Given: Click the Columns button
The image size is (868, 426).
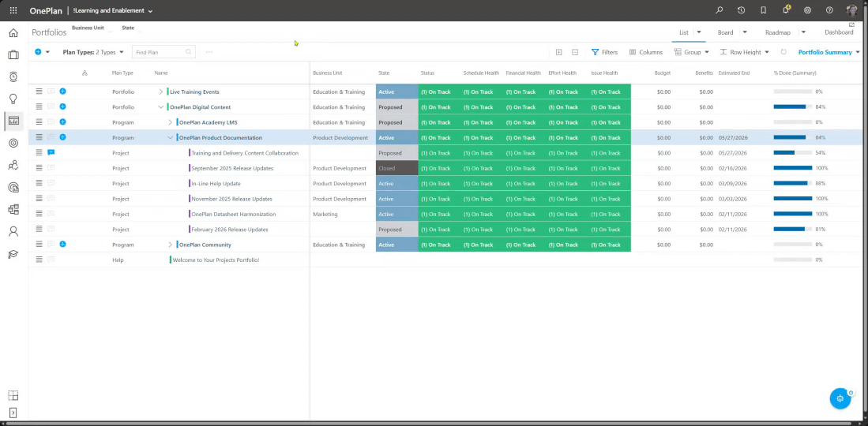Looking at the screenshot, I should [646, 52].
